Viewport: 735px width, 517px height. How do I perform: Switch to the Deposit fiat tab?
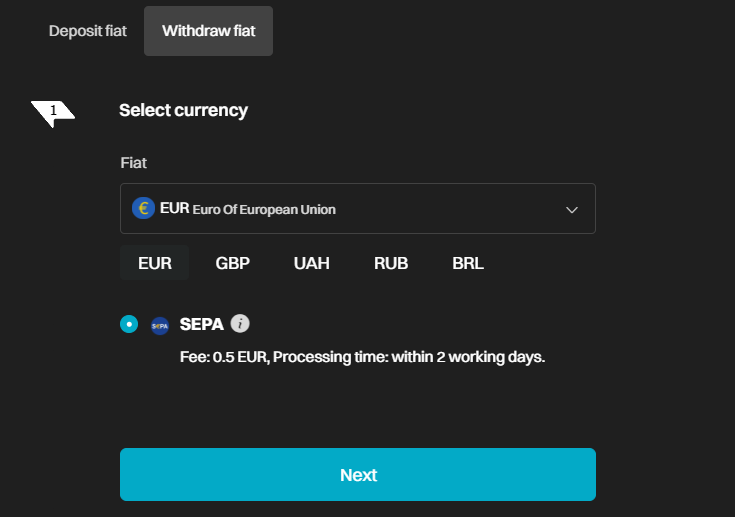(88, 31)
